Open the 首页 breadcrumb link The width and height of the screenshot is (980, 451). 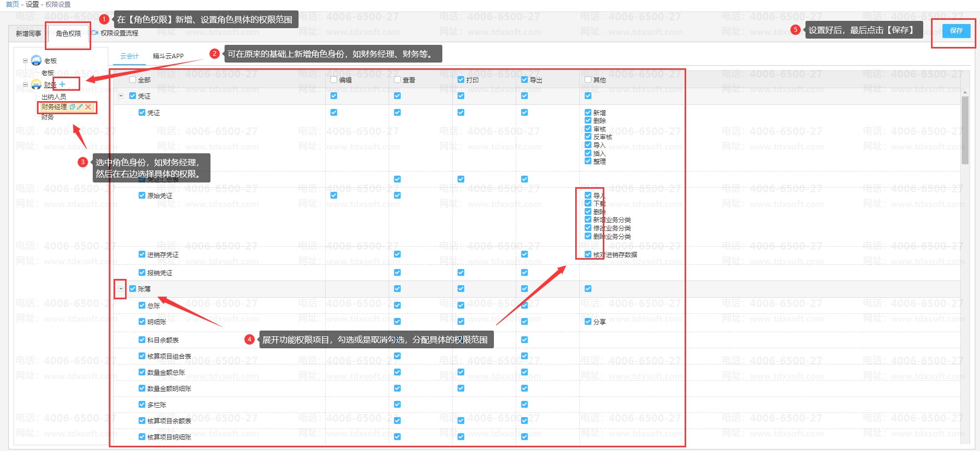pyautogui.click(x=12, y=4)
